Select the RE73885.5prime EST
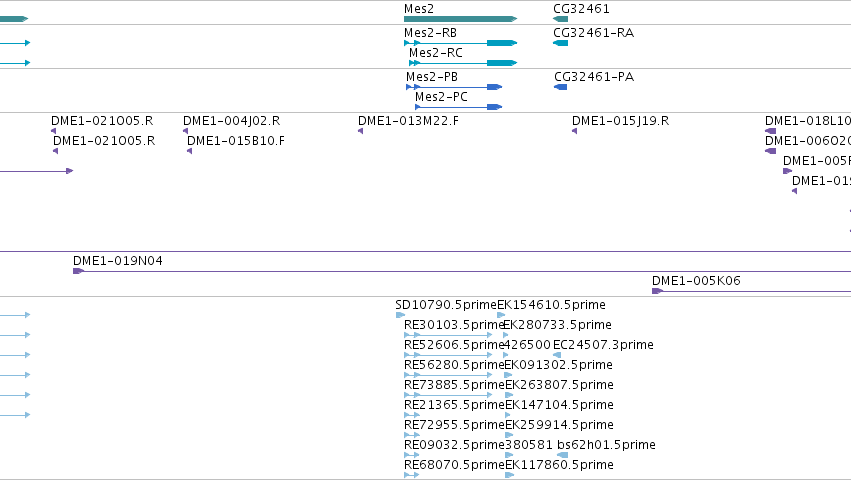 (x=448, y=395)
